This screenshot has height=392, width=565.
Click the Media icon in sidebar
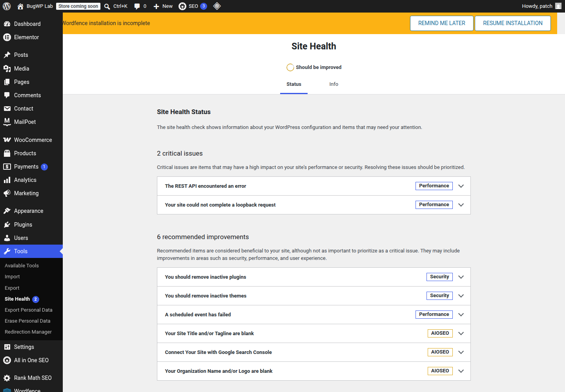(x=7, y=69)
